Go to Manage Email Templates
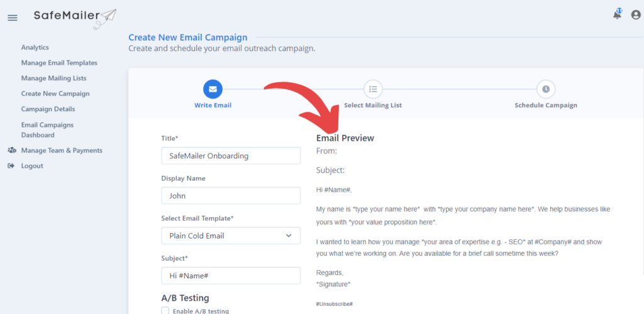Image resolution: width=644 pixels, height=314 pixels. click(59, 63)
